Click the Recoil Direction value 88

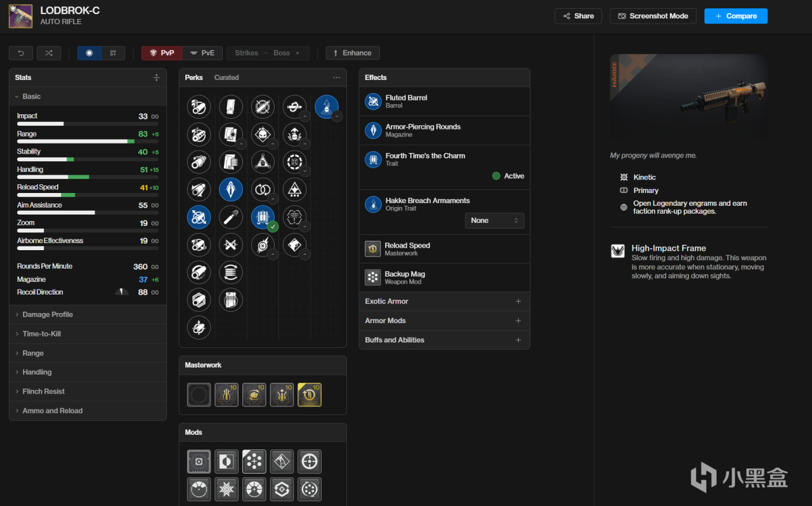143,292
